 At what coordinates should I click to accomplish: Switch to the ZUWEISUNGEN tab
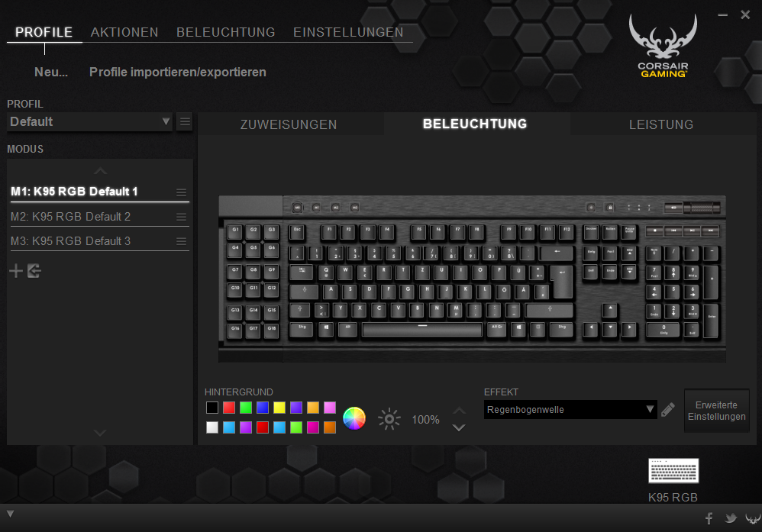point(289,124)
